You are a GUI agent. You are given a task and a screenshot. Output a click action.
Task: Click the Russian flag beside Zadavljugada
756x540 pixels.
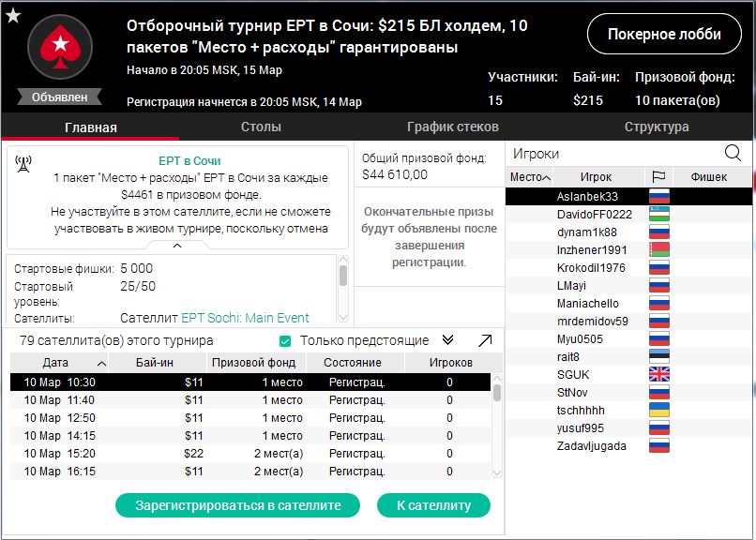[659, 445]
